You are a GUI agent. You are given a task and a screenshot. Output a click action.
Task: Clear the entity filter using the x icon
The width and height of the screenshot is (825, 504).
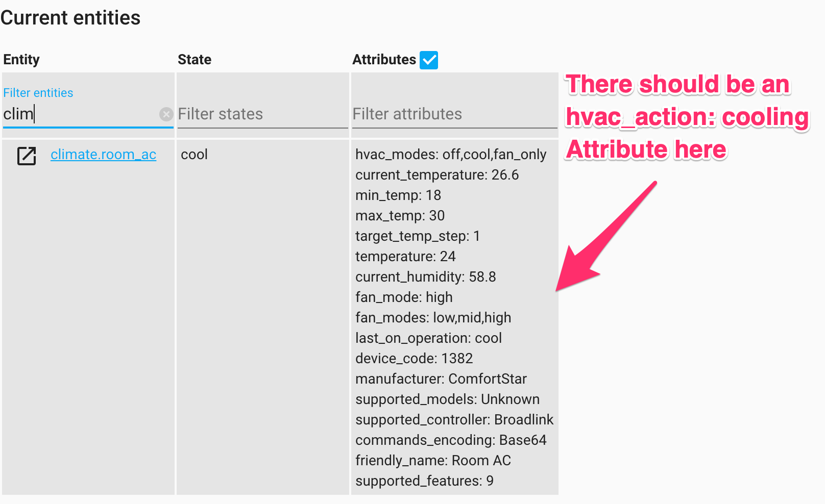pyautogui.click(x=166, y=114)
